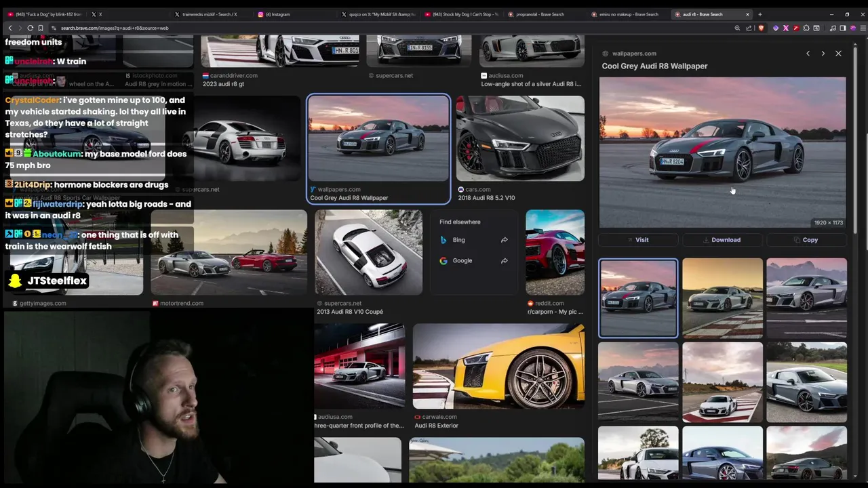This screenshot has height=488, width=868.
Task: Reload the page with the refresh icon
Action: 30,28
